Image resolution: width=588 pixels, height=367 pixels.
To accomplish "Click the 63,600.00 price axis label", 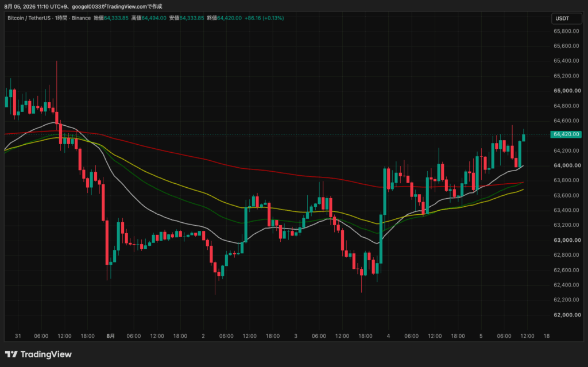I will [x=566, y=195].
